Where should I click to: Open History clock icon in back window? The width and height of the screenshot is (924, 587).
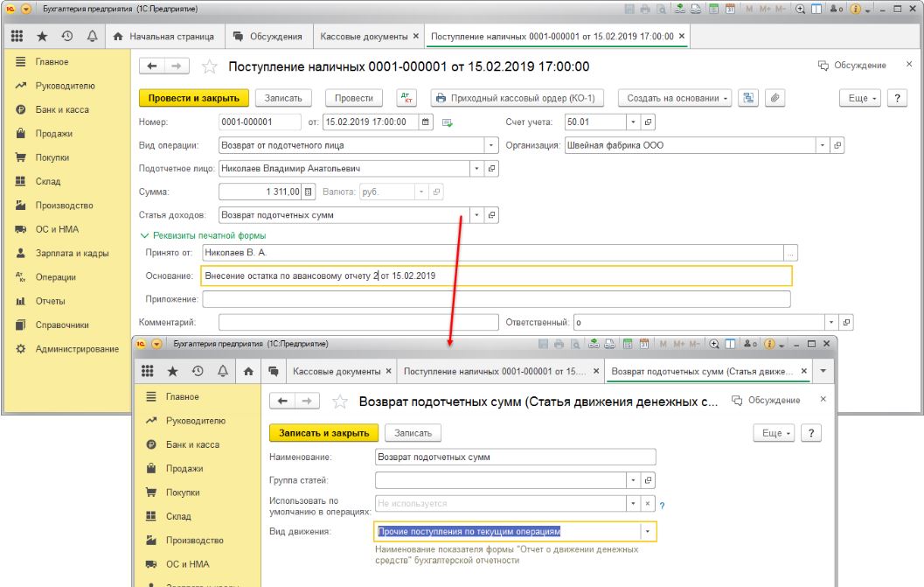point(67,36)
